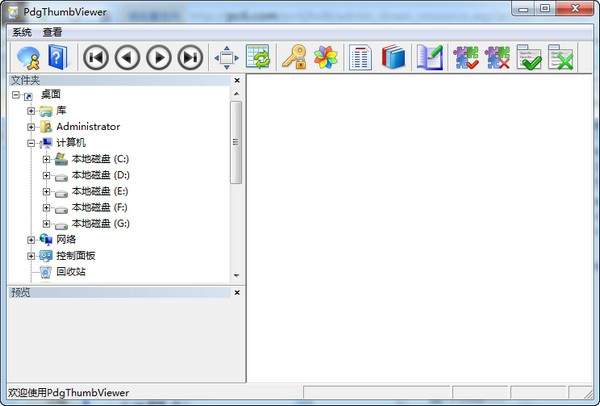Click the 控制面板 panel icon

[46, 256]
